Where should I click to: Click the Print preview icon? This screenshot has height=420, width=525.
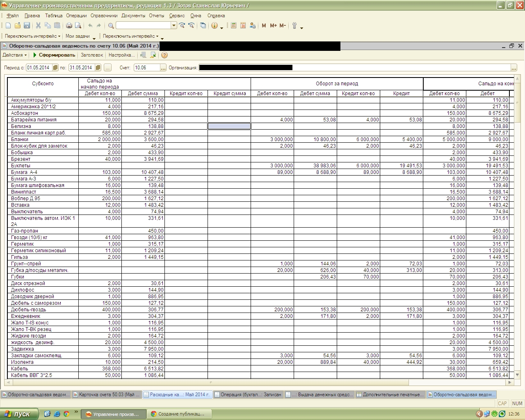[x=78, y=25]
